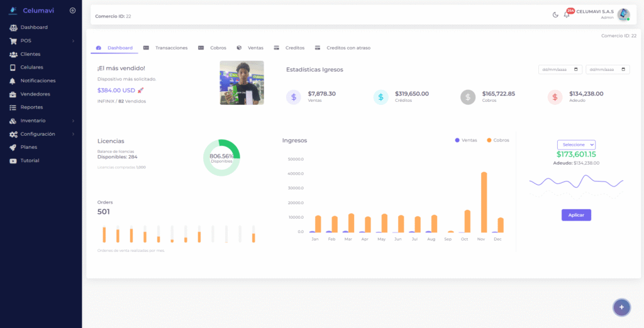The width and height of the screenshot is (644, 328).
Task: Open Planes rocket item
Action: pos(28,147)
